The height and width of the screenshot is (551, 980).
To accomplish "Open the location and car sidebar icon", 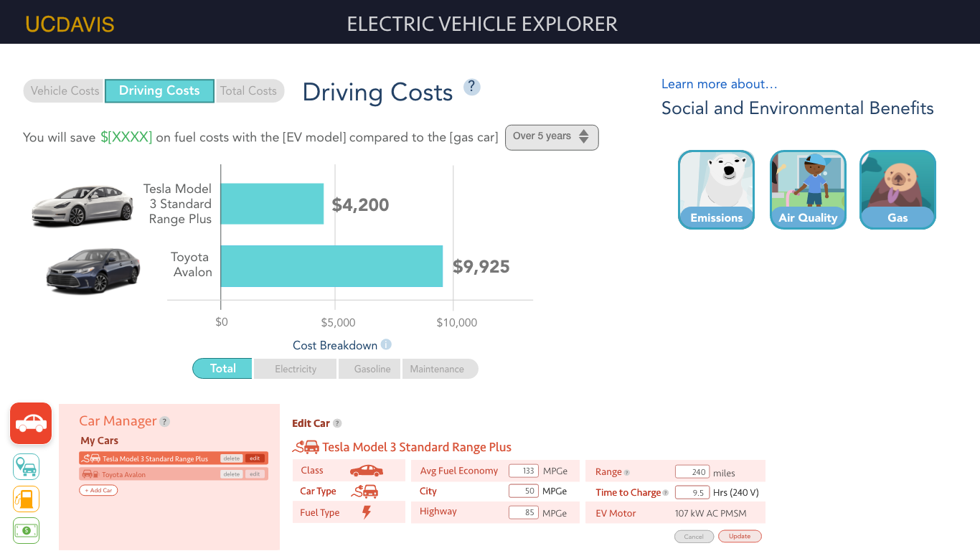I will click(x=27, y=467).
